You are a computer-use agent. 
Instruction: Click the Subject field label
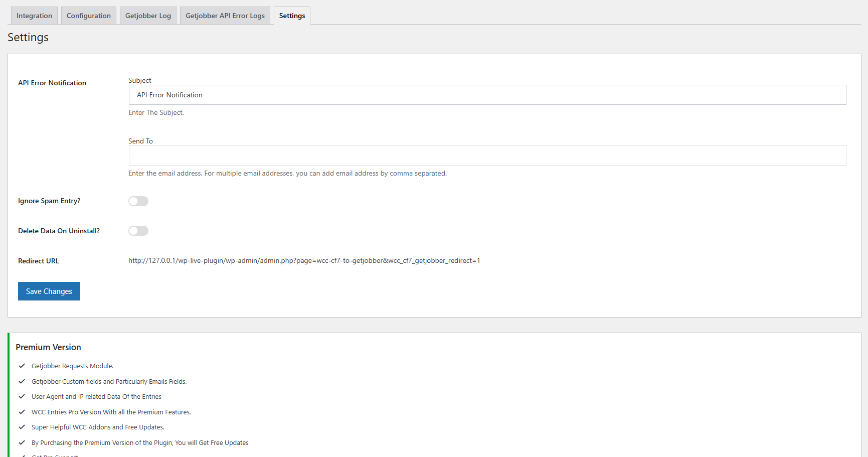coord(140,80)
